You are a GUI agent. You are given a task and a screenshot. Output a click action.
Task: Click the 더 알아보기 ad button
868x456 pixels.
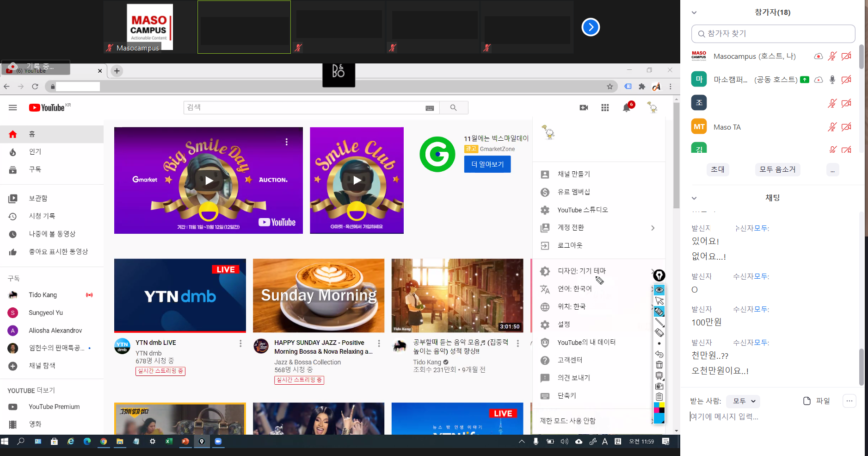pyautogui.click(x=487, y=164)
